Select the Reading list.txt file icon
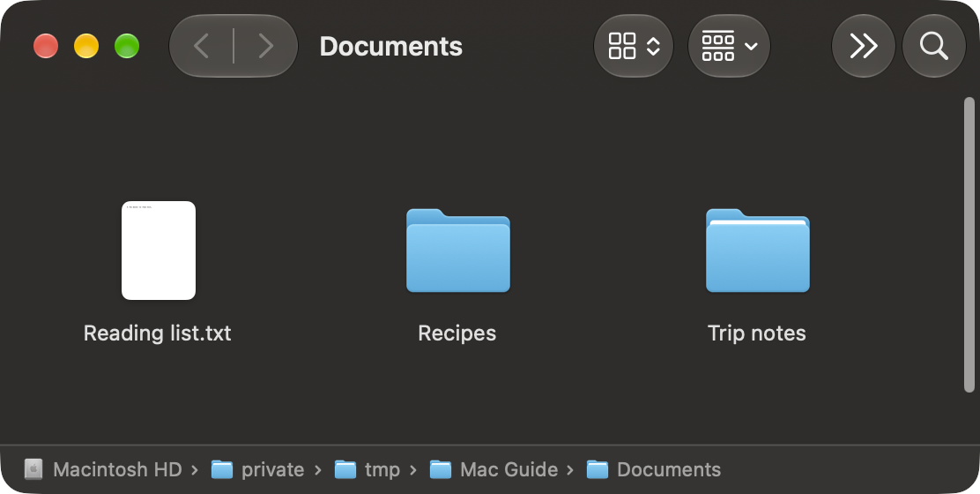 [158, 251]
